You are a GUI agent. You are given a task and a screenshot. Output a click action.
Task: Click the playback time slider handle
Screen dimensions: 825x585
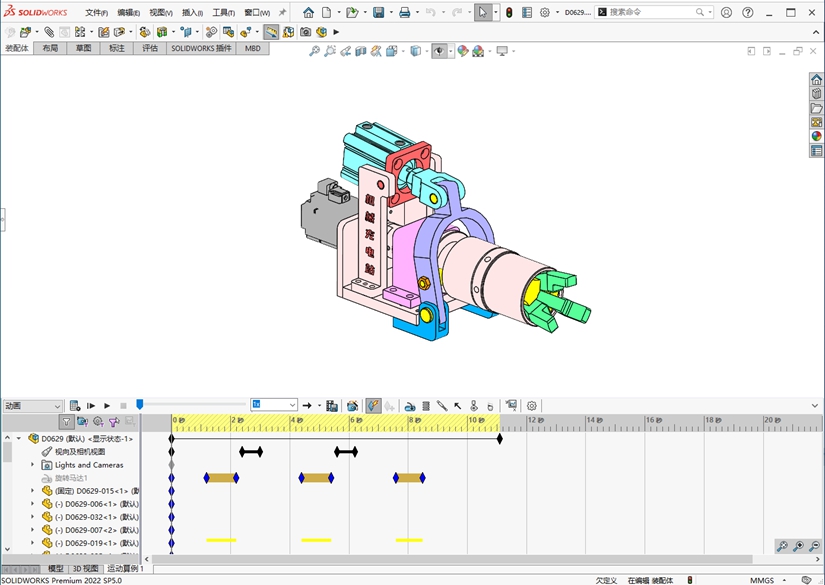click(140, 404)
